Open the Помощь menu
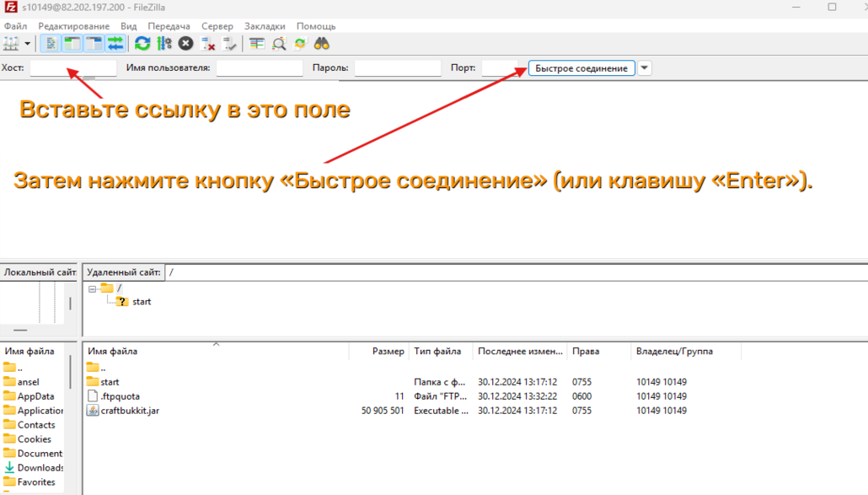The width and height of the screenshot is (868, 495). pos(316,26)
